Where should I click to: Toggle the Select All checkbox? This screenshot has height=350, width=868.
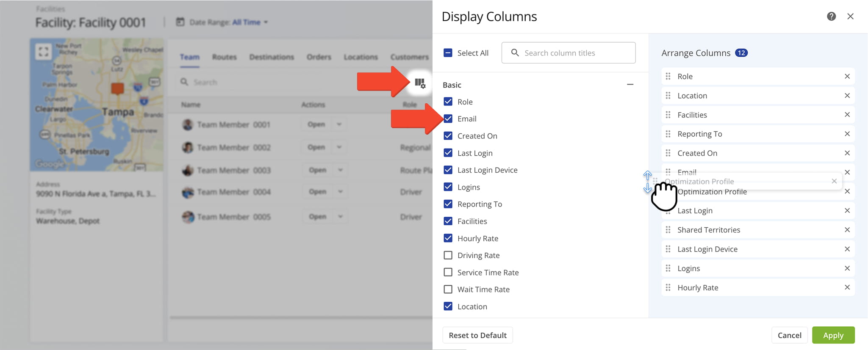pyautogui.click(x=448, y=53)
